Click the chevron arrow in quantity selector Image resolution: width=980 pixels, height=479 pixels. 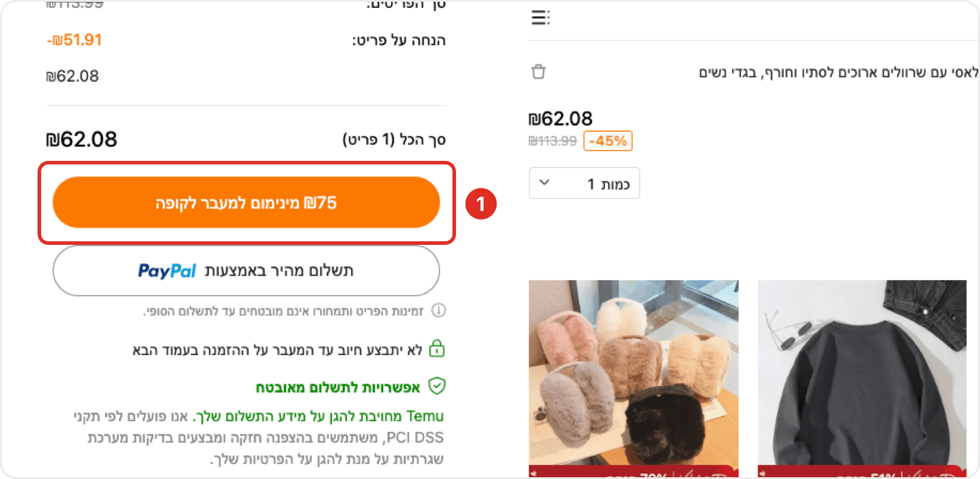coord(544,182)
